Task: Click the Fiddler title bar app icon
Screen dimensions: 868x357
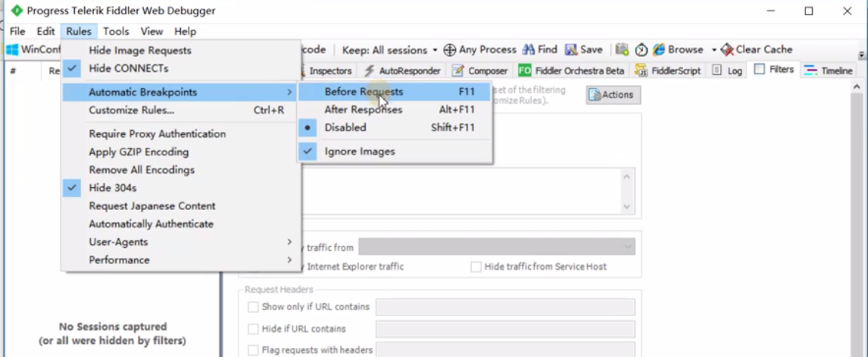Action: pyautogui.click(x=17, y=11)
